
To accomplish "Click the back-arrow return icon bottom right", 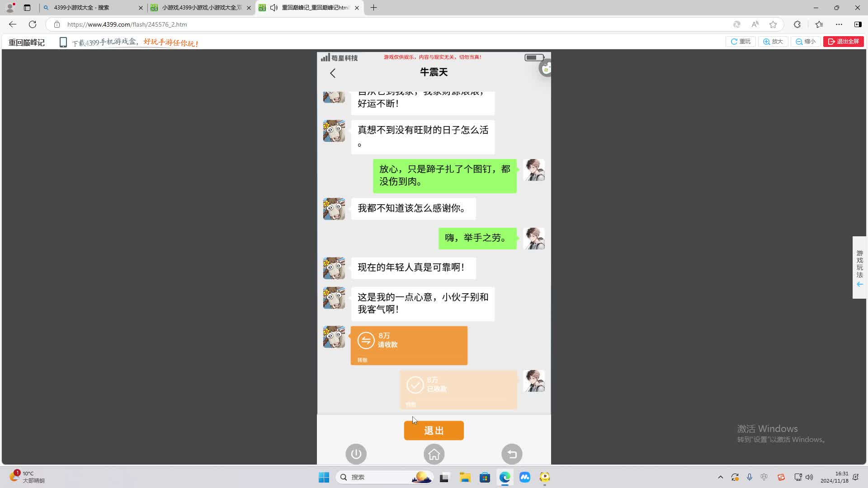I will click(512, 454).
